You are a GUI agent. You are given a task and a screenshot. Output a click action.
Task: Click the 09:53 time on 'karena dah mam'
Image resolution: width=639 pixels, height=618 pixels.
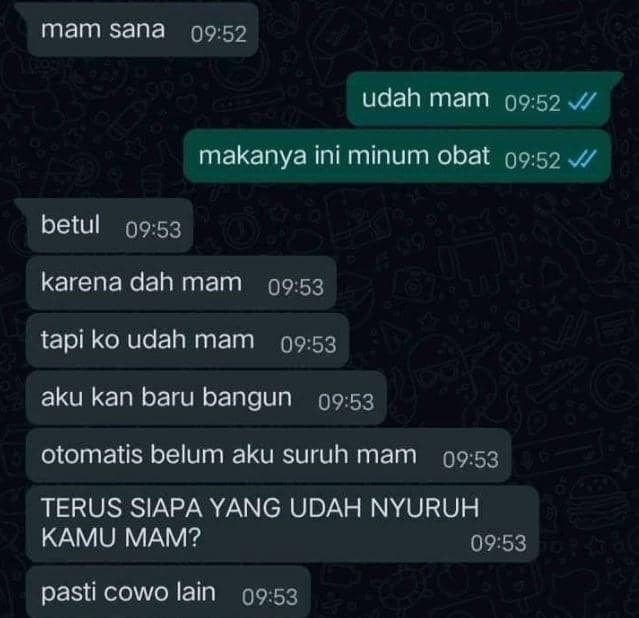[296, 287]
